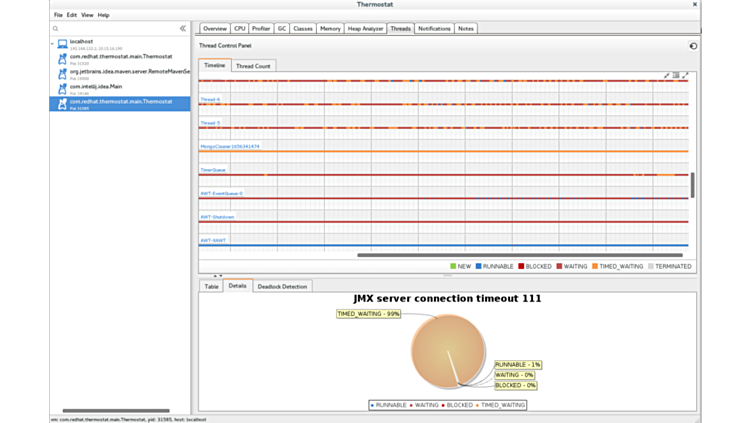The width and height of the screenshot is (752, 423).
Task: Click the AWT-Shutdown thread label
Action: click(216, 217)
